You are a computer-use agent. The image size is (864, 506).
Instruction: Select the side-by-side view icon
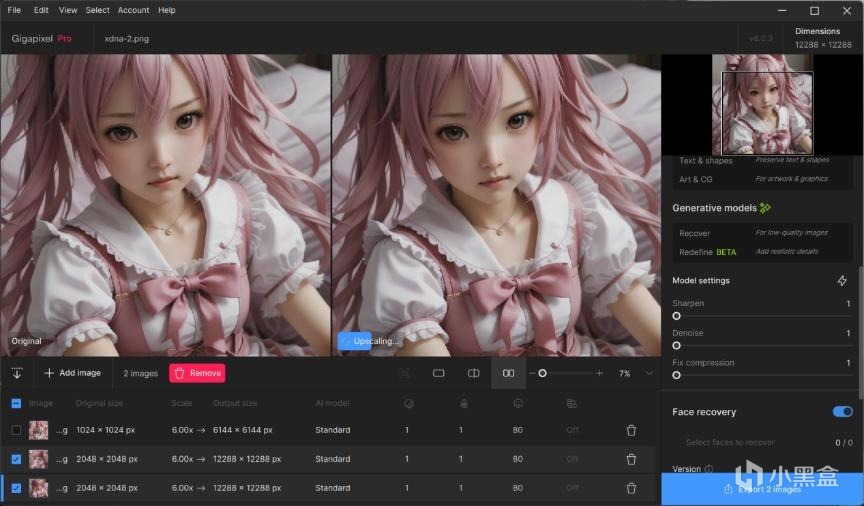click(x=508, y=373)
